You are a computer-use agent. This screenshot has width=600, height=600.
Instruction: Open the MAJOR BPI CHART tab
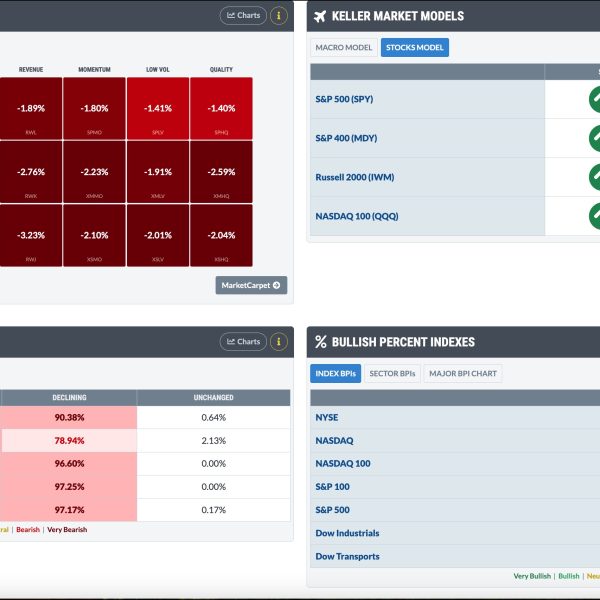[x=463, y=373]
